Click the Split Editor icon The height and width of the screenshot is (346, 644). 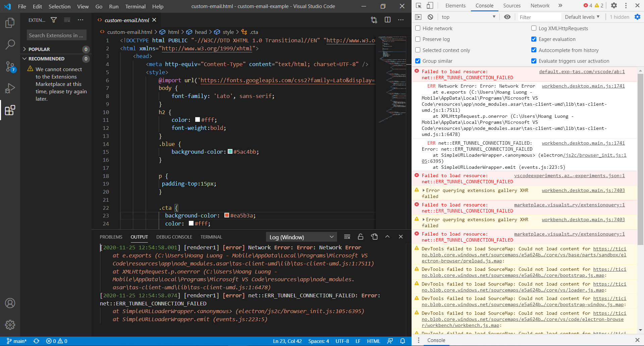[x=387, y=20]
